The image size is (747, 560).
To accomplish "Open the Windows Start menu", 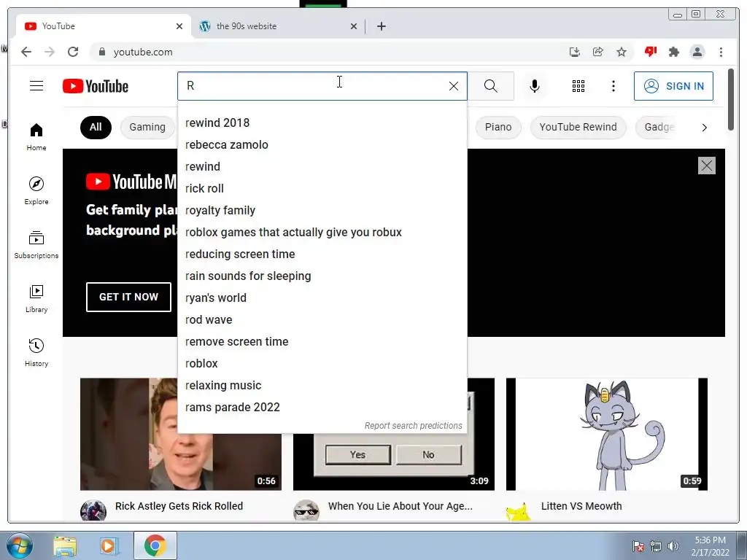I will [x=19, y=545].
